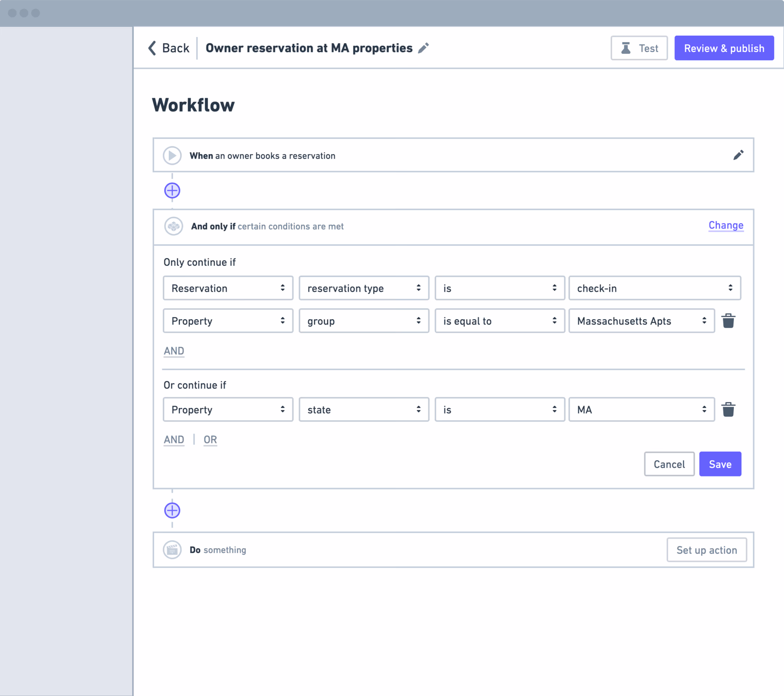Delete the Massachusetts Apts condition
This screenshot has width=784, height=696.
[x=728, y=321]
